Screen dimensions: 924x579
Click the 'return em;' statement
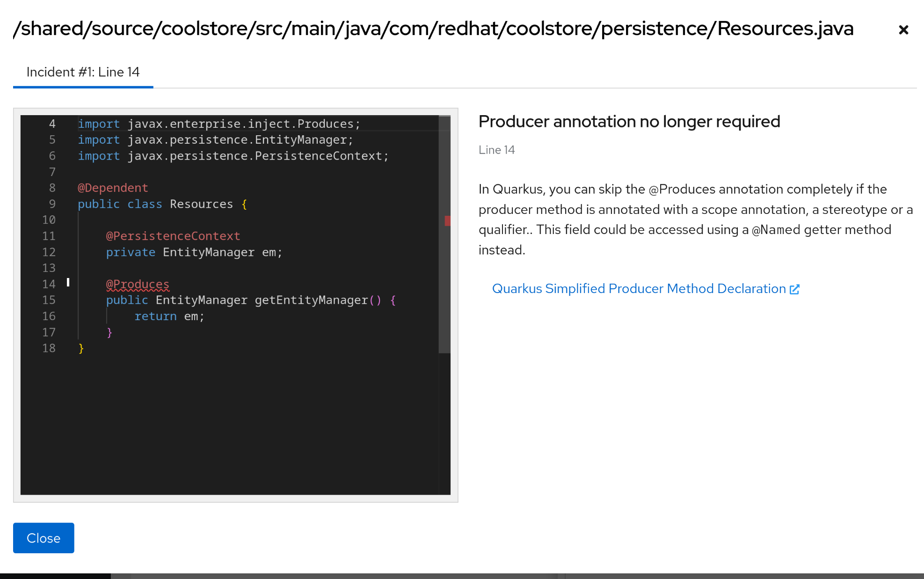[169, 316]
